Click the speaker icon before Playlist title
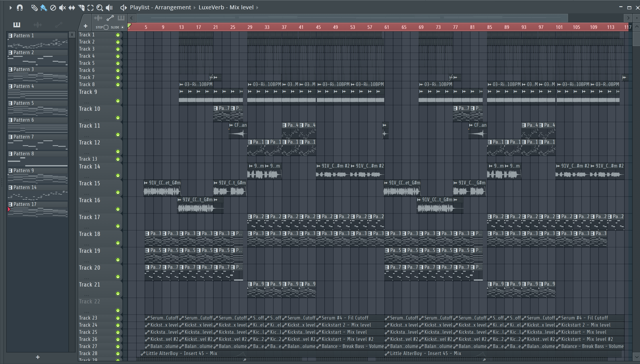Screen dimensions: 640x364 (123, 8)
